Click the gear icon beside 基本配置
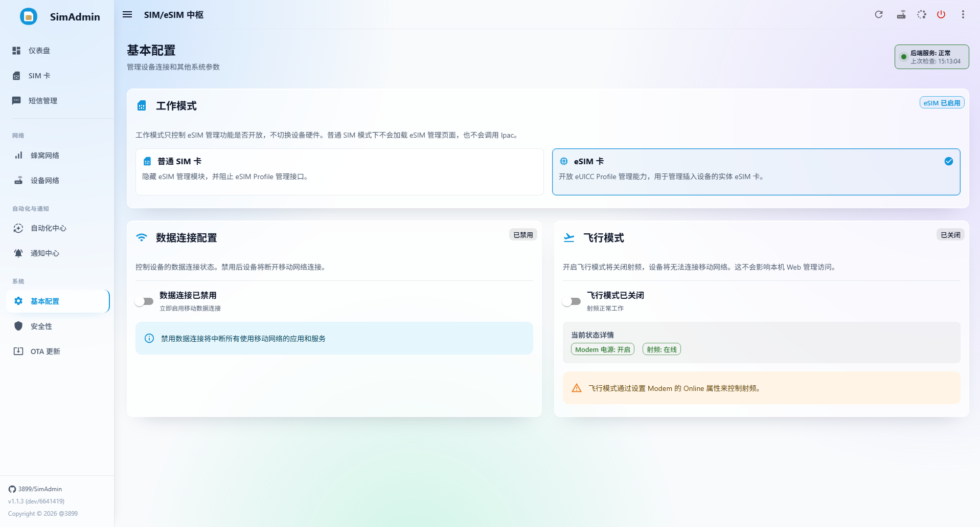The width and height of the screenshot is (980, 527). pyautogui.click(x=18, y=301)
